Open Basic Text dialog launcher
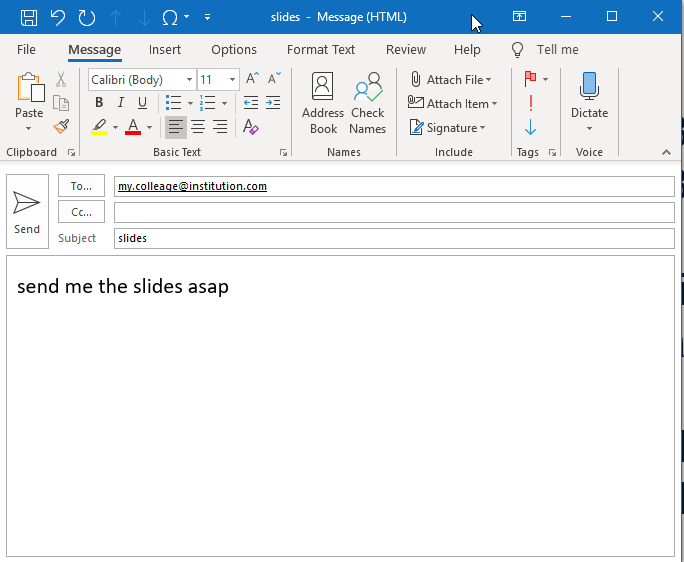This screenshot has height=562, width=684. 284,152
